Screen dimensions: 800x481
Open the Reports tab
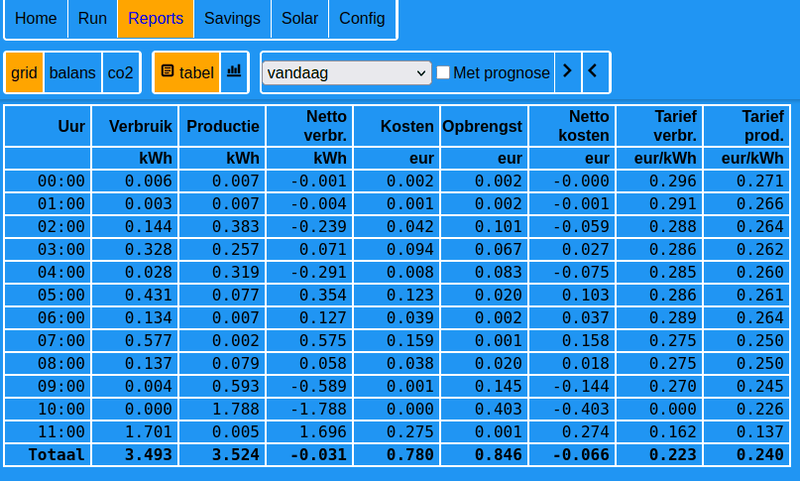[x=156, y=18]
